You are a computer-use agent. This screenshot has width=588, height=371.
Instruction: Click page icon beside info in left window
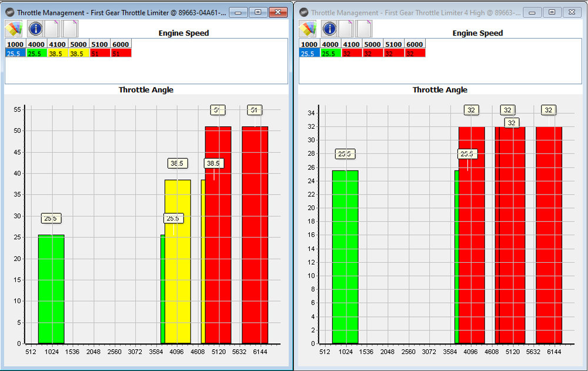[x=52, y=29]
